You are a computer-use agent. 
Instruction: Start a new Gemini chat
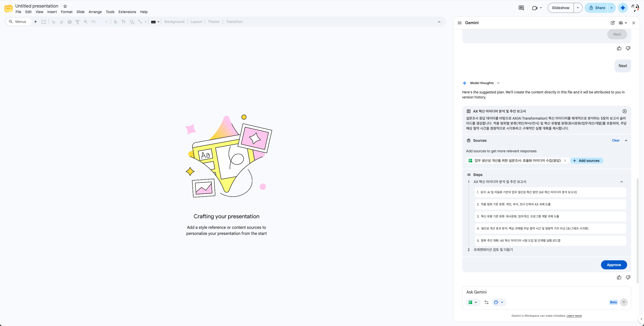[x=613, y=23]
